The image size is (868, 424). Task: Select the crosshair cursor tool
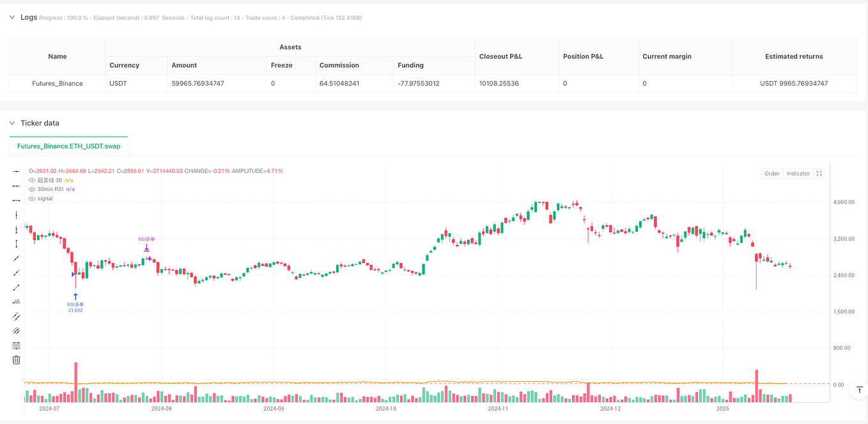[x=16, y=171]
